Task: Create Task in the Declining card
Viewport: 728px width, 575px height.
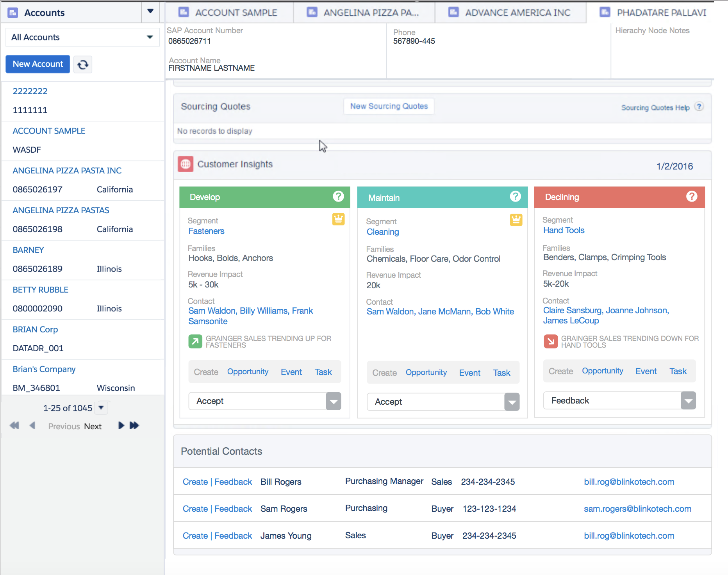Action: 678,371
